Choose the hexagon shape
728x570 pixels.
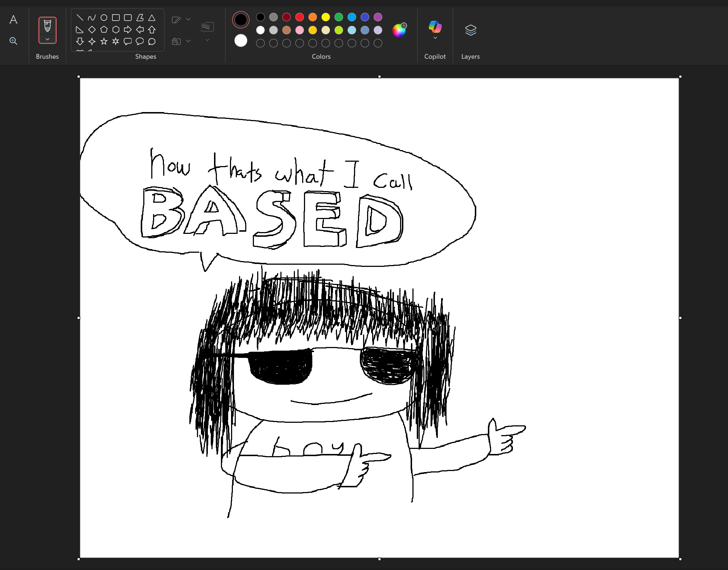coord(116,29)
